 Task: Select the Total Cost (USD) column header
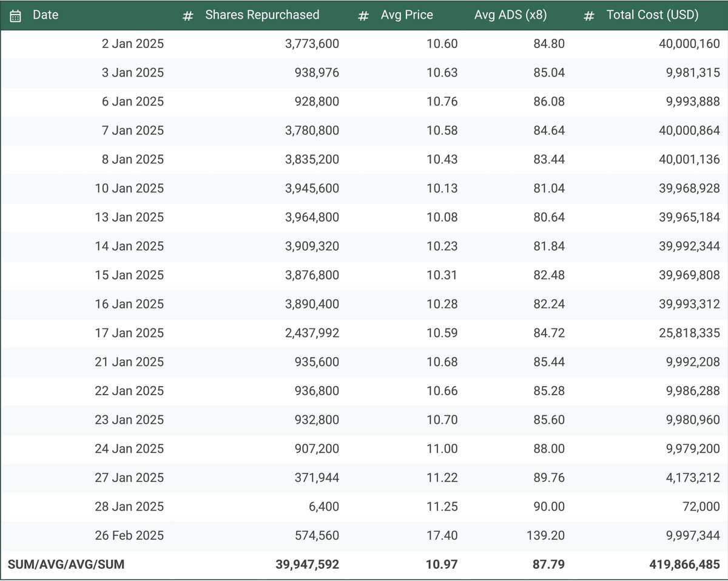click(x=652, y=15)
